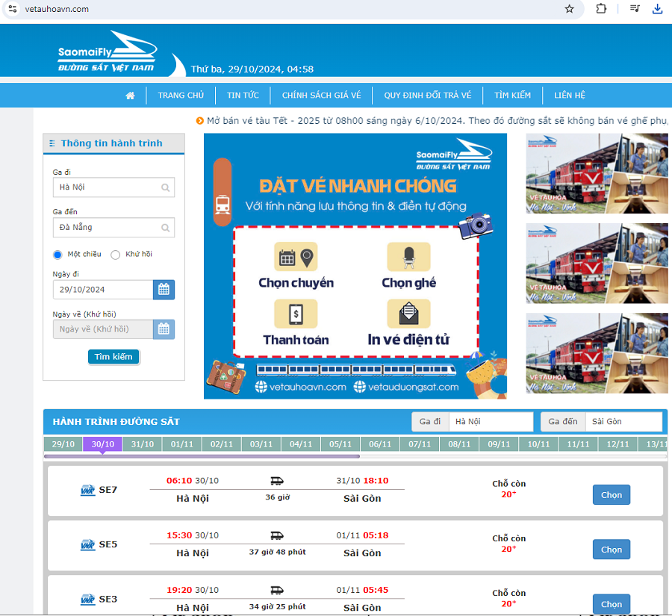The height and width of the screenshot is (616, 672).
Task: Select the 01/11 date tab
Action: (182, 444)
